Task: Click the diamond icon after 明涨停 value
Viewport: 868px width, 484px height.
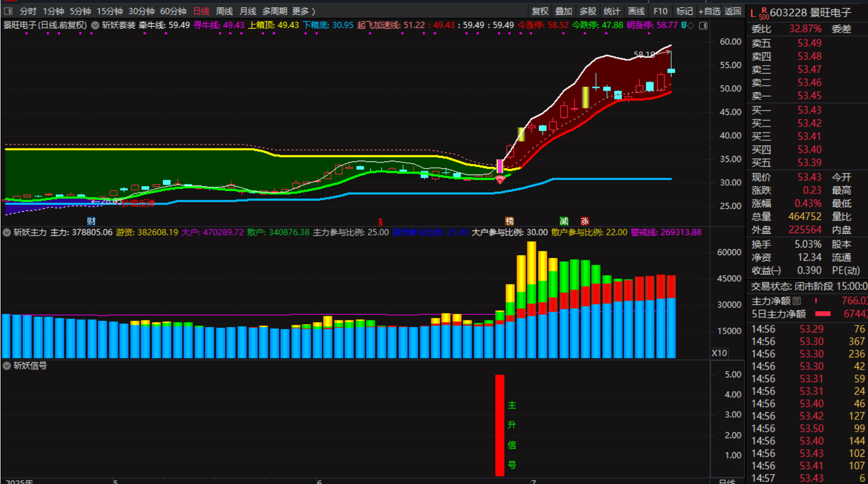Action: (691, 25)
